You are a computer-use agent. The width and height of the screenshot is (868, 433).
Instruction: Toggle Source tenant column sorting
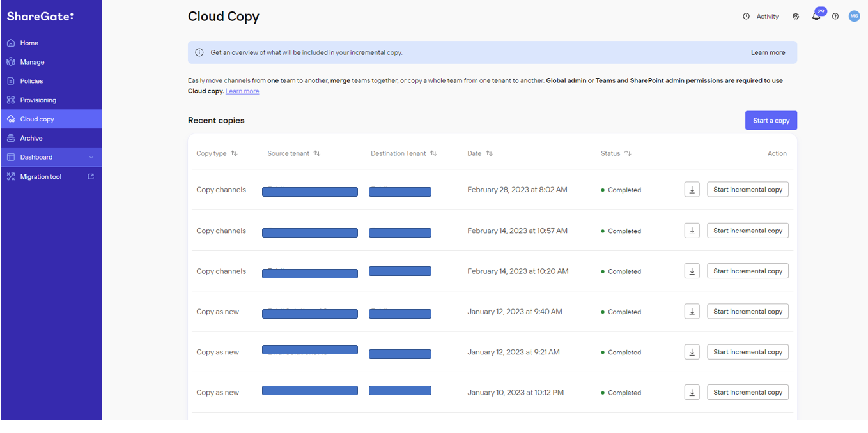(x=317, y=153)
